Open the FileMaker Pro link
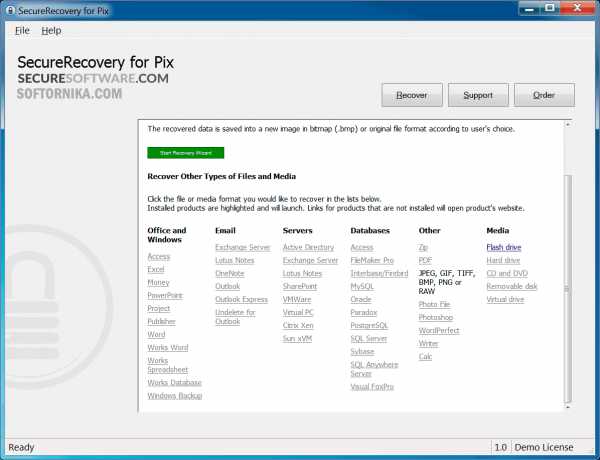This screenshot has height=460, width=600. tap(372, 260)
